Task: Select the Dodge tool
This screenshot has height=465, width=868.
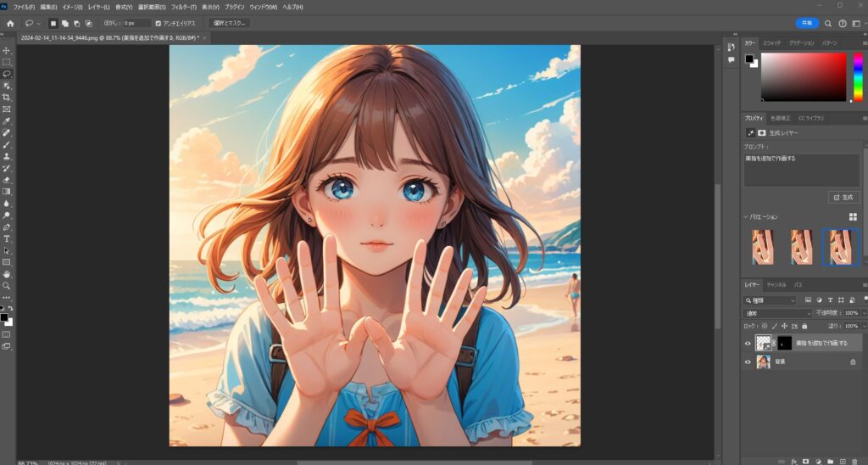Action: point(7,215)
